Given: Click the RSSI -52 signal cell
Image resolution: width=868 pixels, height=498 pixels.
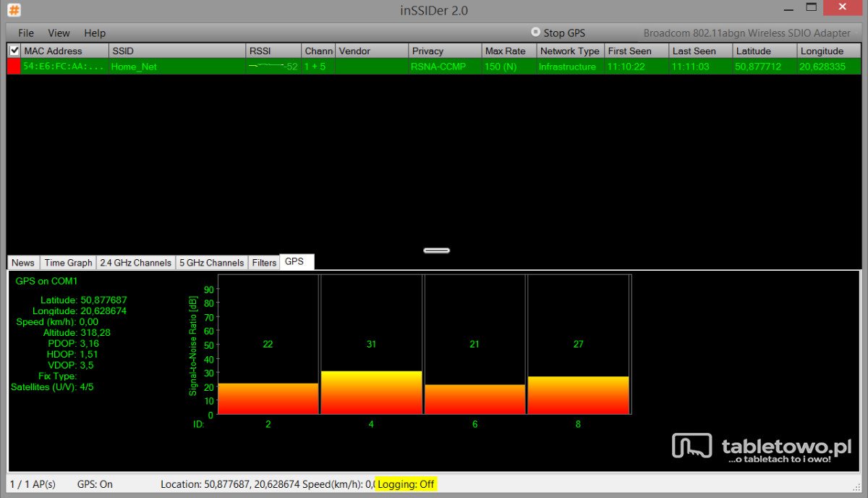Looking at the screenshot, I should (x=273, y=67).
